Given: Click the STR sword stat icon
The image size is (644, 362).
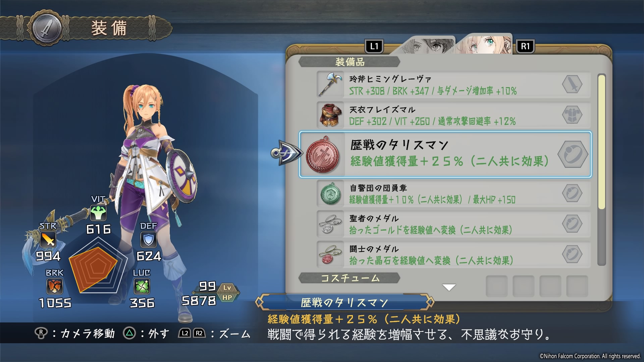Looking at the screenshot, I should (x=48, y=239).
